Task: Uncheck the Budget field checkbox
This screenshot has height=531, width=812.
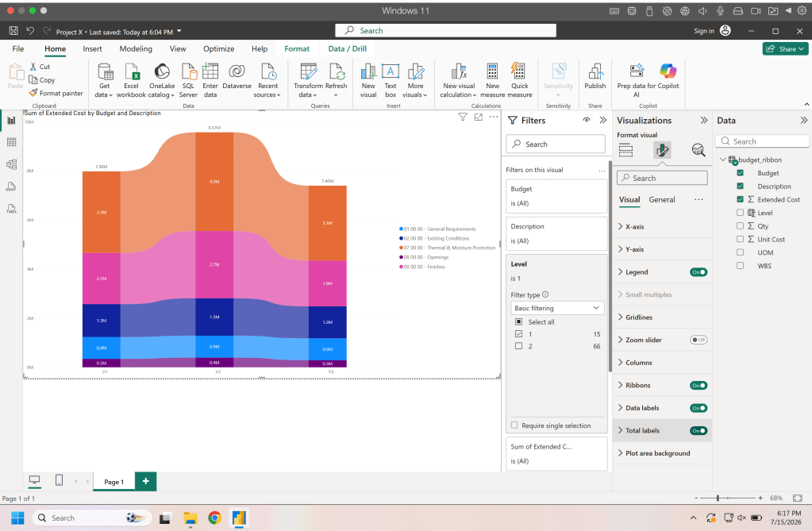Action: (740, 173)
